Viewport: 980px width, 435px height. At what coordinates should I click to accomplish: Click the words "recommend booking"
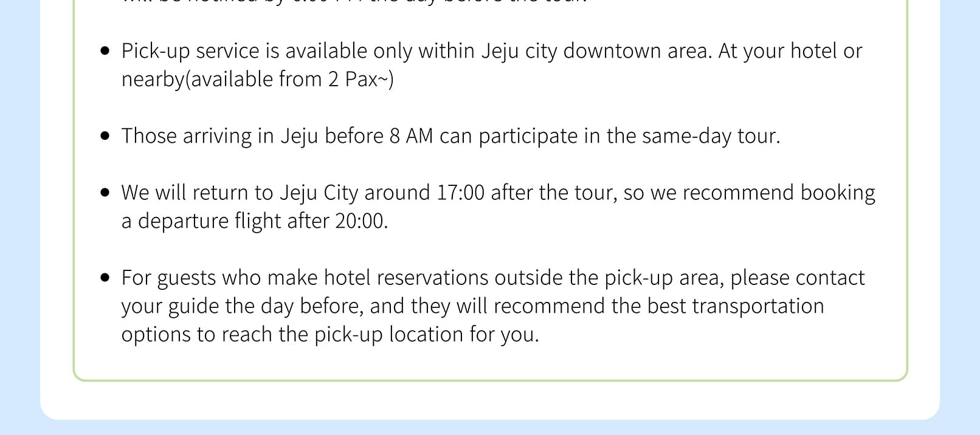tap(779, 193)
